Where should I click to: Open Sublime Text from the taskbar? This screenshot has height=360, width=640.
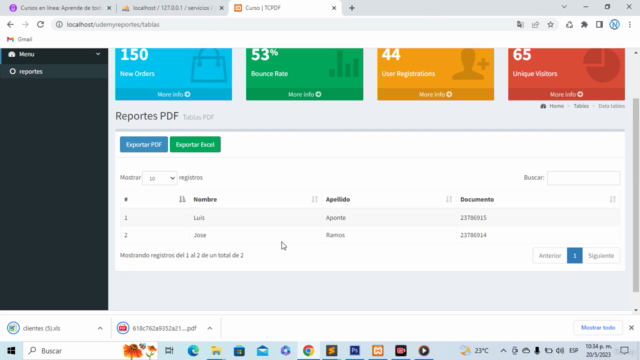(331, 351)
